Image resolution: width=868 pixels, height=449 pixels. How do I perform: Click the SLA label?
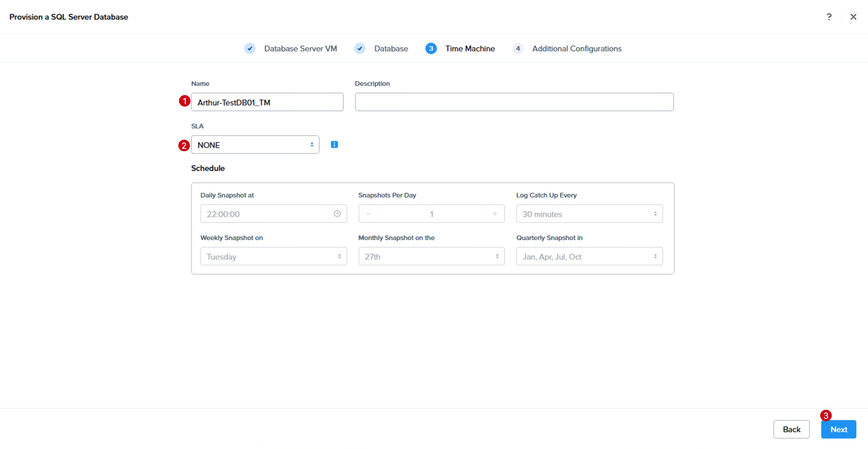tap(197, 126)
